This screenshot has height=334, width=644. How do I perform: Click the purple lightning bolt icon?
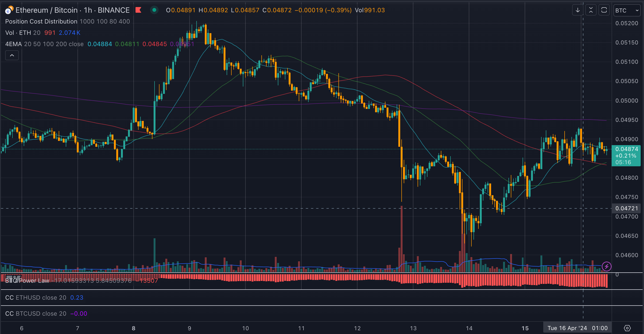606,266
